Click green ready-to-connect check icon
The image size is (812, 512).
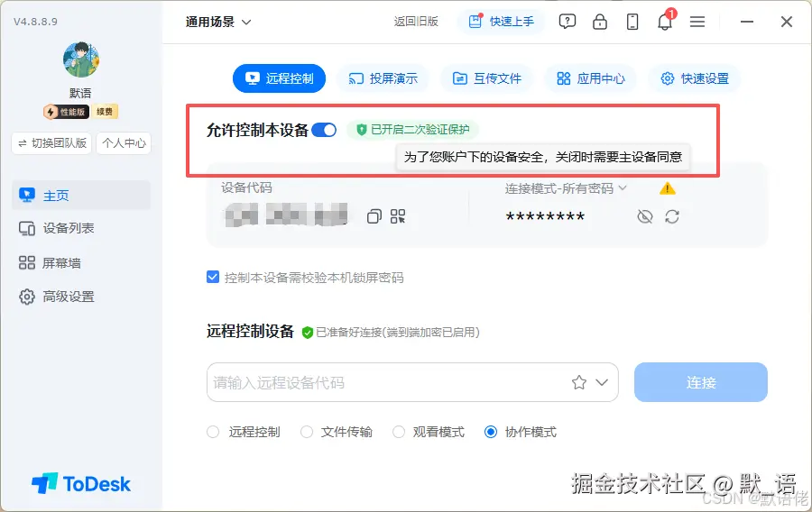tap(307, 332)
